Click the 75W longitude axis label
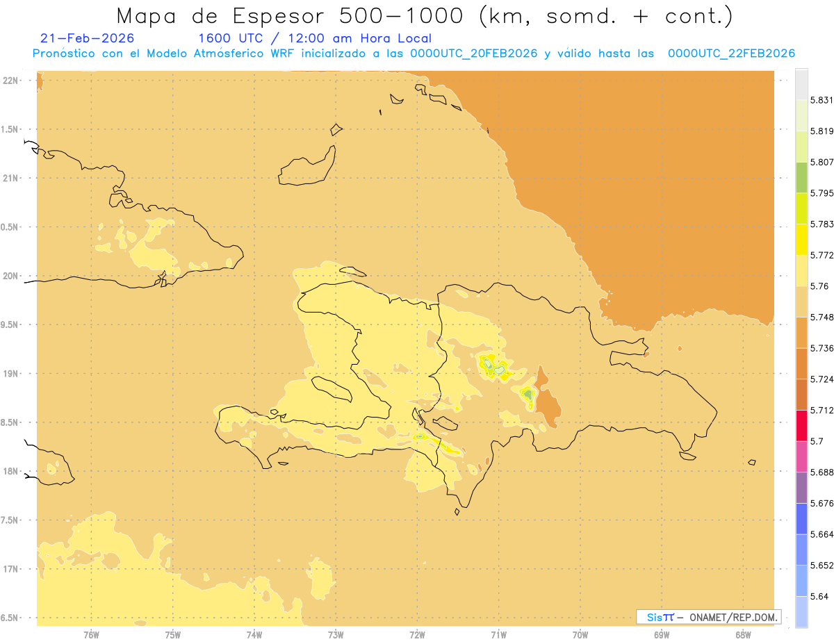This screenshot has height=644, width=834. (x=172, y=634)
